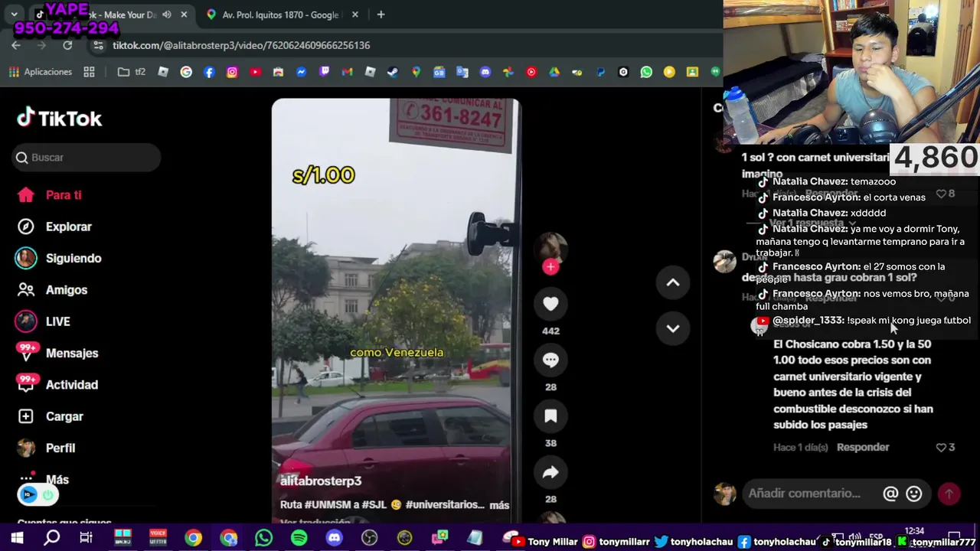980x551 pixels.
Task: Open Spotify from taskbar
Action: pos(299,538)
